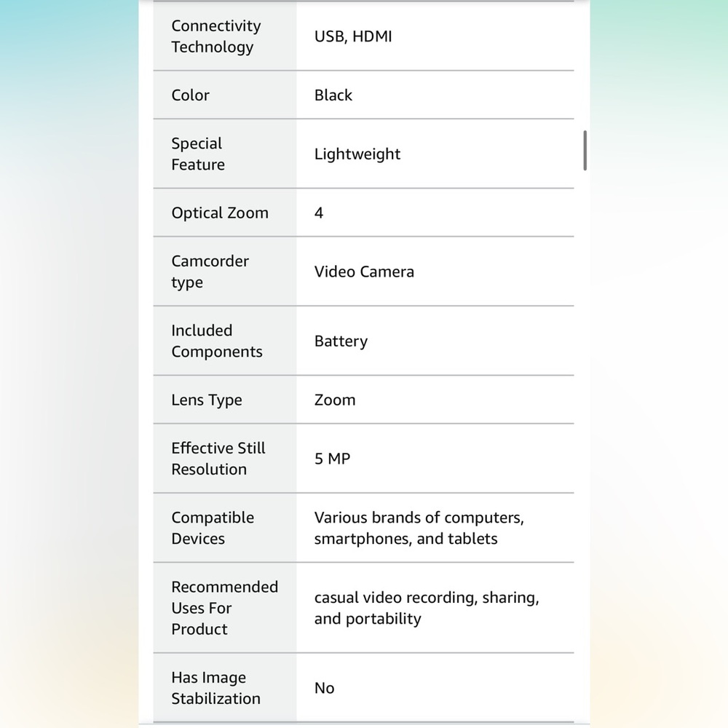This screenshot has height=728, width=728.
Task: Click the USB, HDMI value
Action: point(353,36)
